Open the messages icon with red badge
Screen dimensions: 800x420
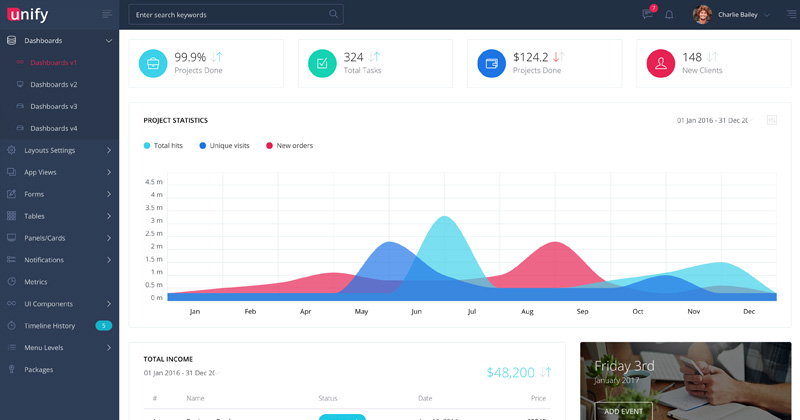coord(648,14)
